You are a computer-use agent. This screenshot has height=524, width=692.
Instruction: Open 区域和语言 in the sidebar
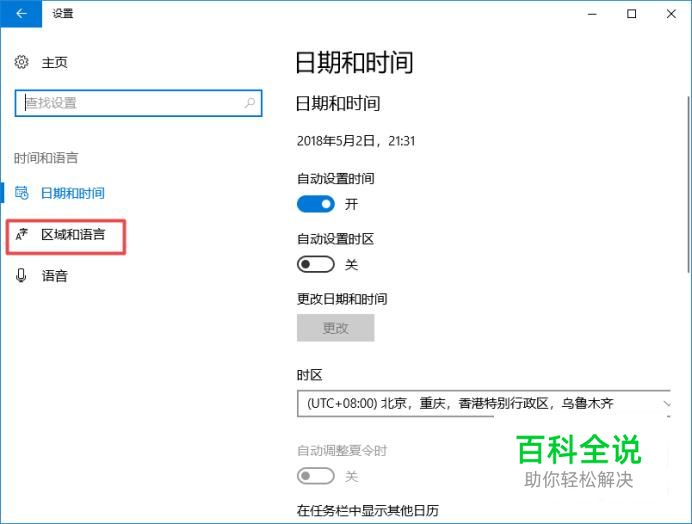point(73,234)
